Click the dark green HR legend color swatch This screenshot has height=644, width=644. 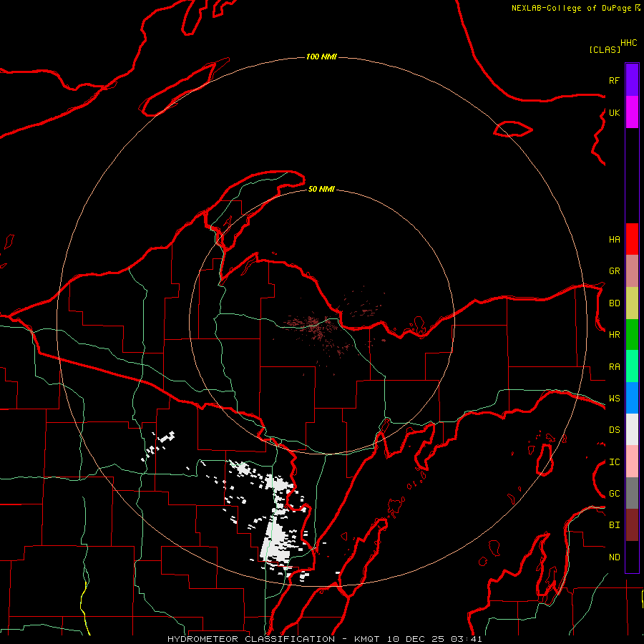pos(632,335)
